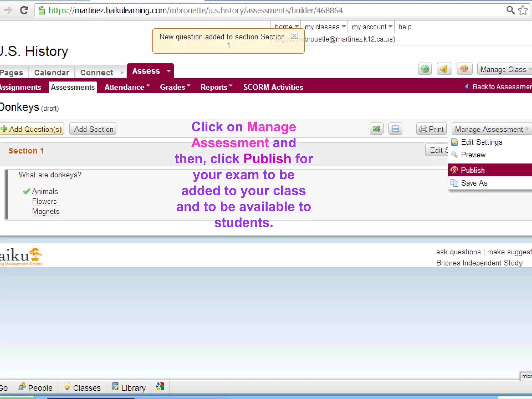The image size is (532, 399).
Task: Click the help link
Action: [405, 27]
